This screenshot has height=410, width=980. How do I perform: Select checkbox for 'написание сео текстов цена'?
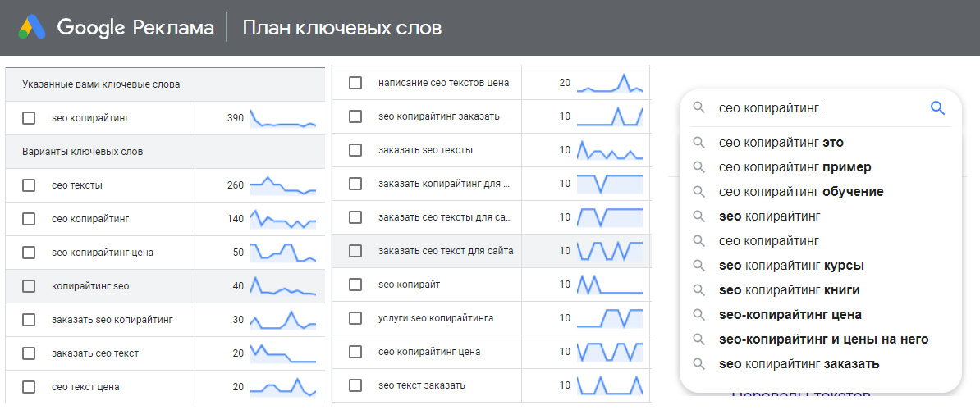[x=355, y=83]
